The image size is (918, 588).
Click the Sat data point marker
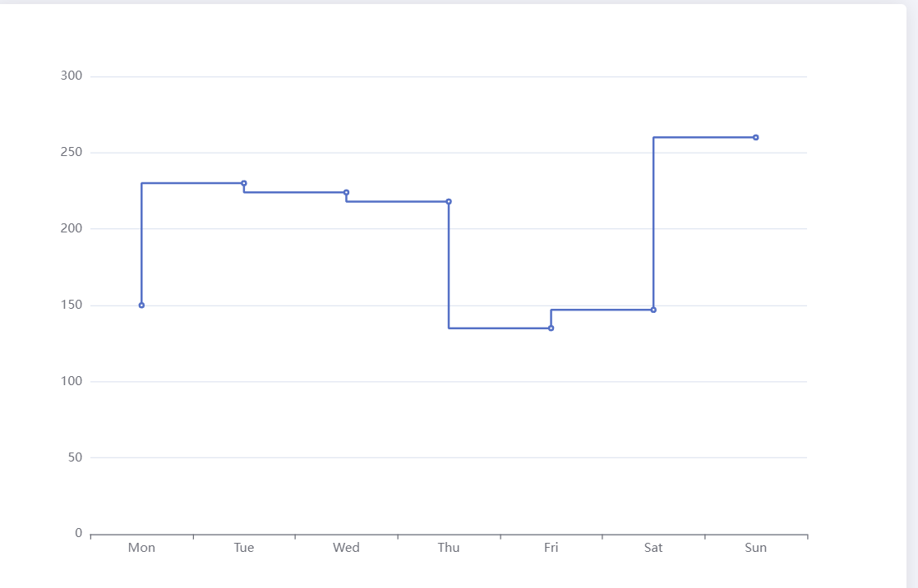coord(653,310)
